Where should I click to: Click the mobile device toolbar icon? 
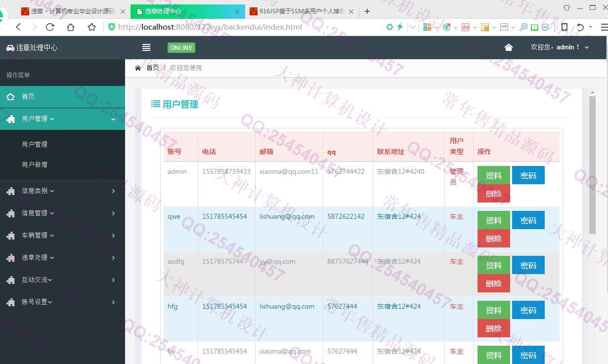click(x=564, y=27)
